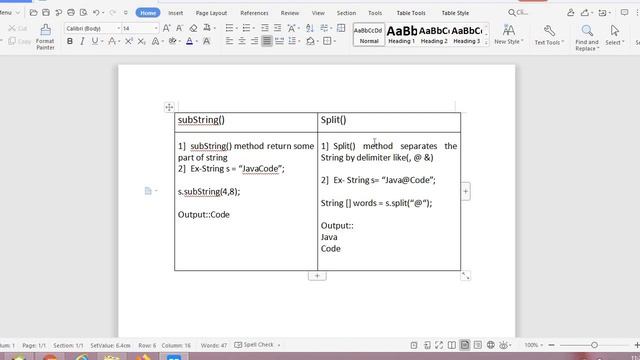
Task: Center align the text
Action: (x=242, y=41)
